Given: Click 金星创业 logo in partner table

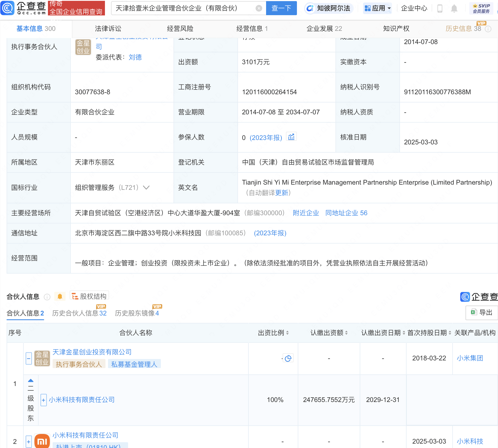Looking at the screenshot, I should point(42,358).
